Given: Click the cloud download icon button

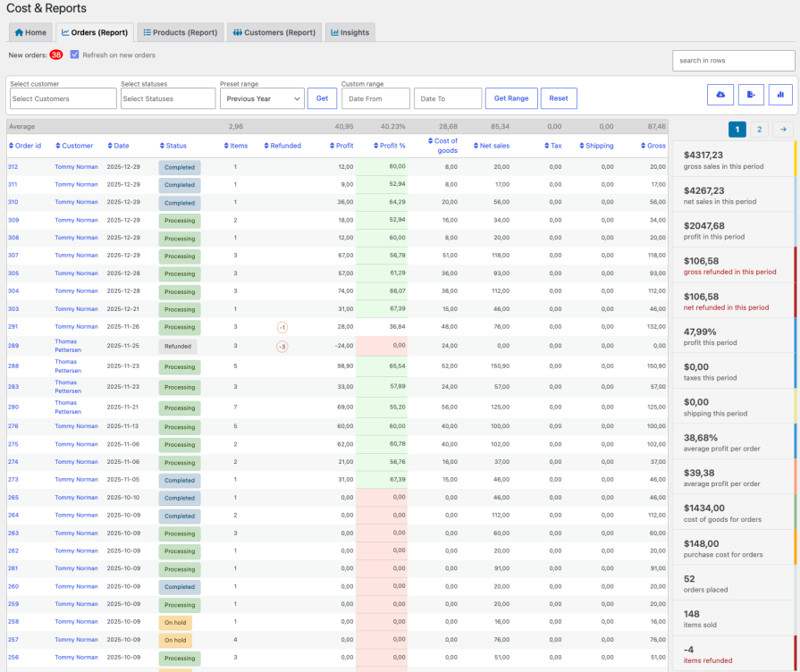Looking at the screenshot, I should [x=720, y=95].
